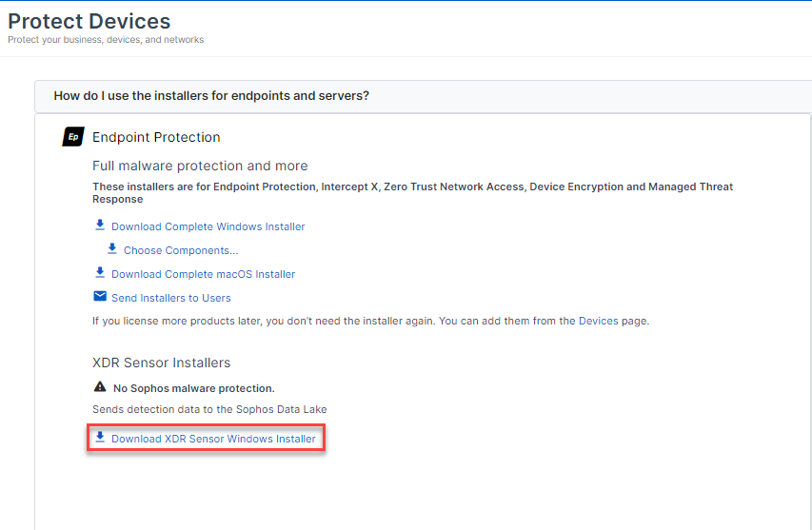Click 'Full malware protection and more' subheading
Viewport: 812px width, 530px height.
(x=200, y=166)
